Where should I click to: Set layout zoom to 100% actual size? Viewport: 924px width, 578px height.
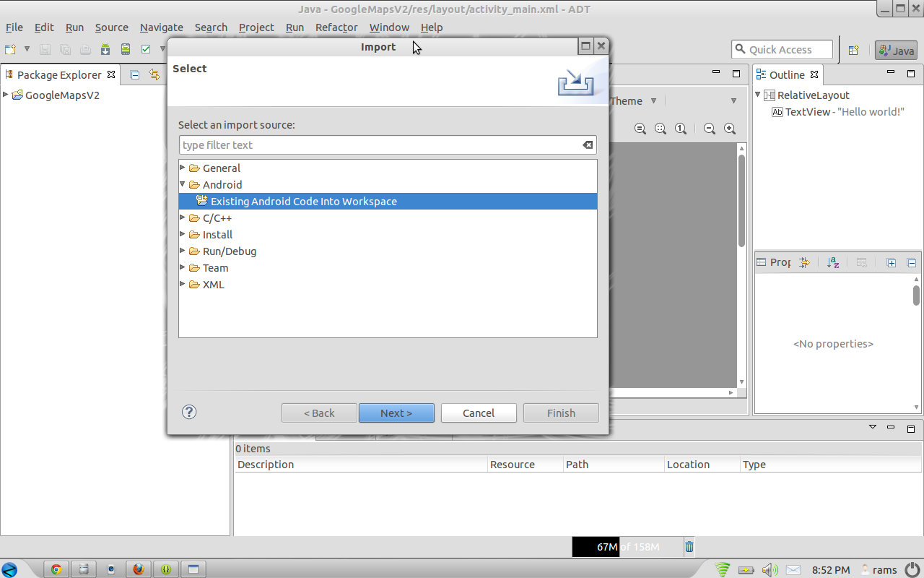[681, 128]
